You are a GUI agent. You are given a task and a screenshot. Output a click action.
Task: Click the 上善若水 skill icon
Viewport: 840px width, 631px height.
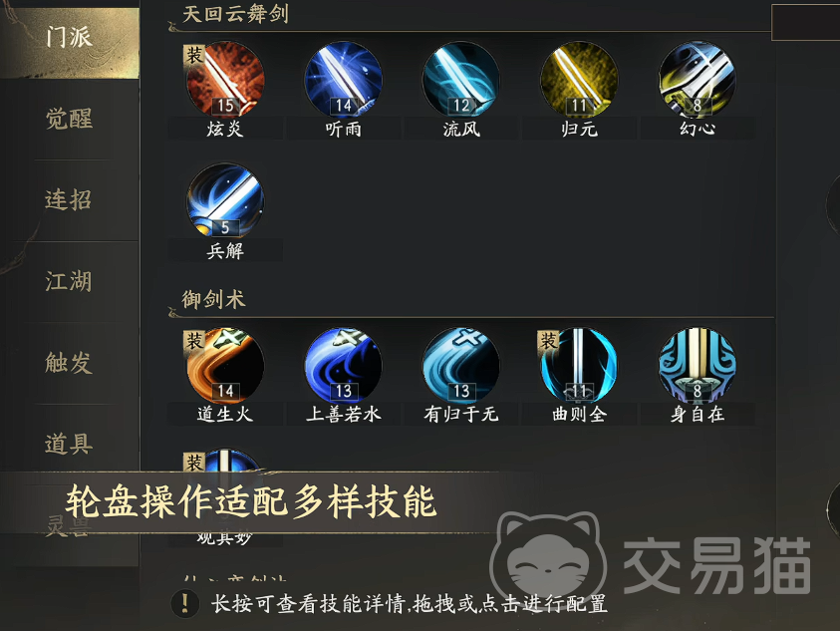(x=343, y=365)
